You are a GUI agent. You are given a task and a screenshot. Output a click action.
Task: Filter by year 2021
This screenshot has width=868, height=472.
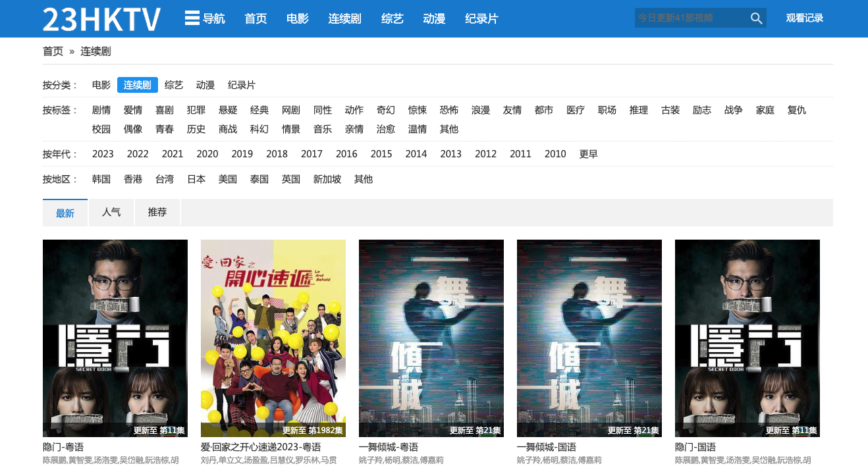click(173, 154)
